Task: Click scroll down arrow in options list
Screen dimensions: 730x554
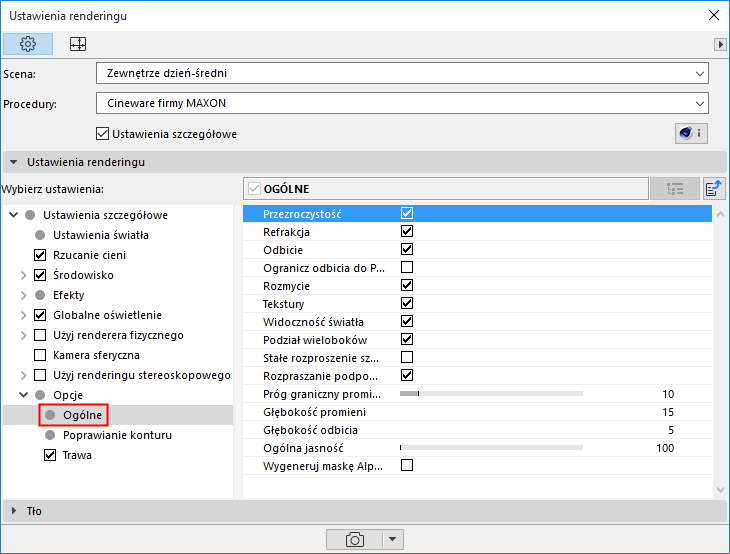Action: click(x=720, y=490)
